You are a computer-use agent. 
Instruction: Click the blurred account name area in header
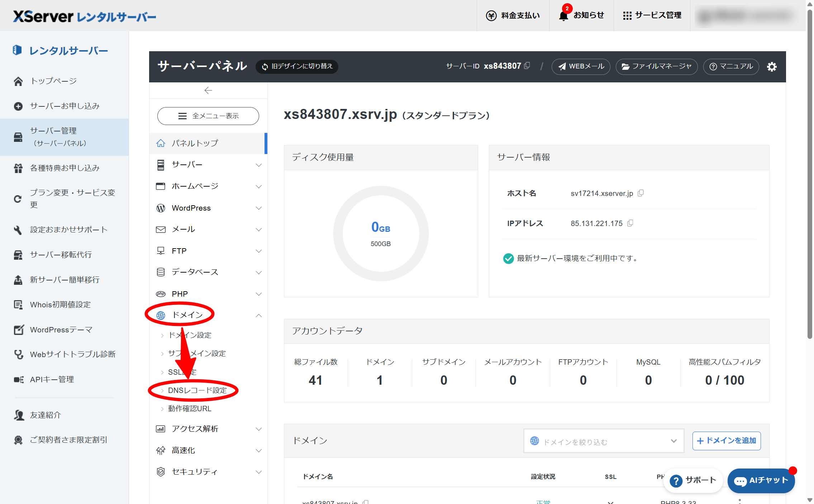point(747,15)
